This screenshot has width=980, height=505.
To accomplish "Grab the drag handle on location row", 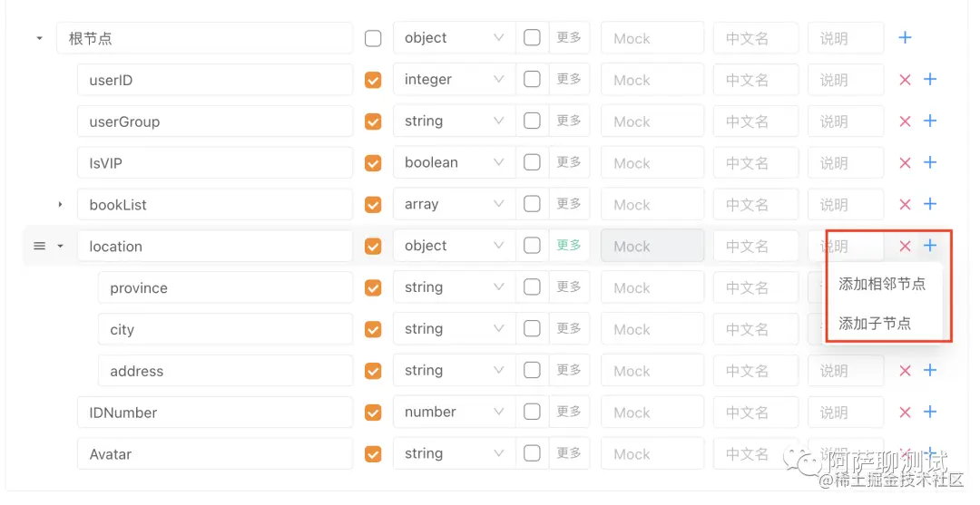I will pos(39,246).
